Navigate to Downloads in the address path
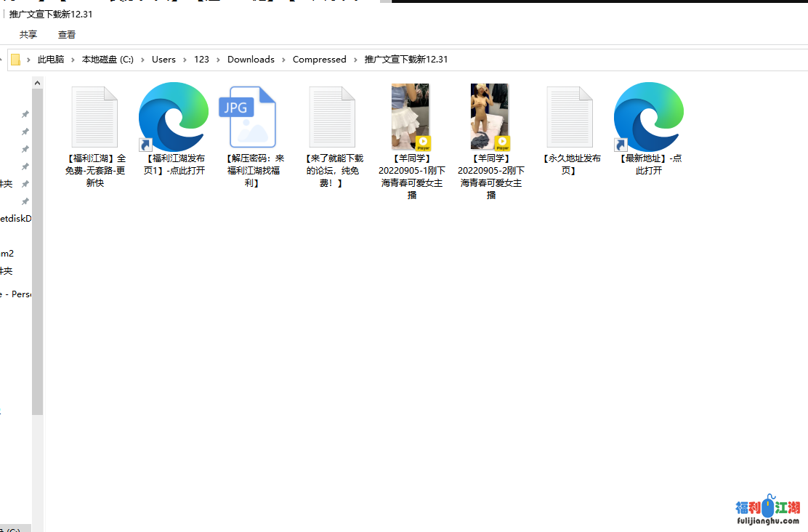 tap(251, 60)
